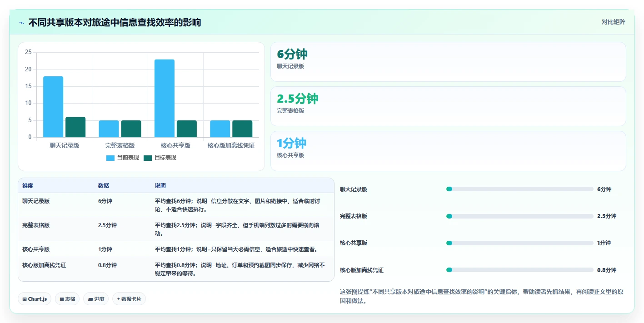This screenshot has width=644, height=323.
Task: Click the 核心共享版 label beside its progress bar
Action: pyautogui.click(x=354, y=243)
